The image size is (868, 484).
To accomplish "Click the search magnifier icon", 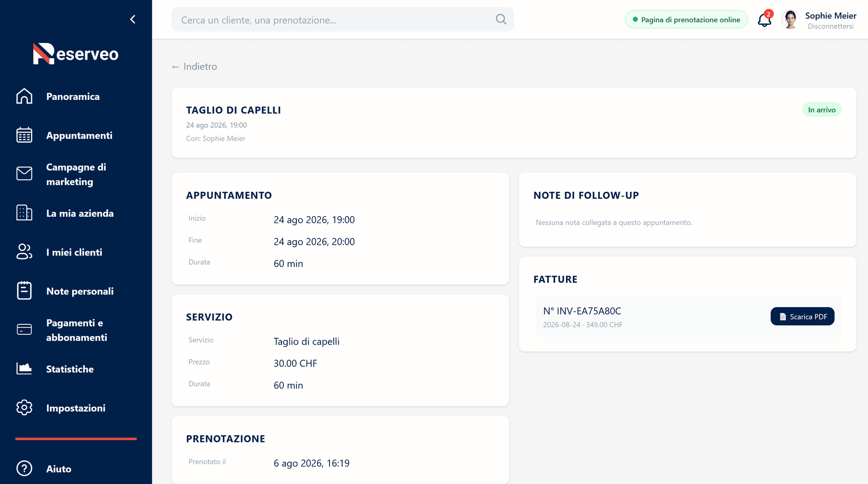I will point(501,19).
